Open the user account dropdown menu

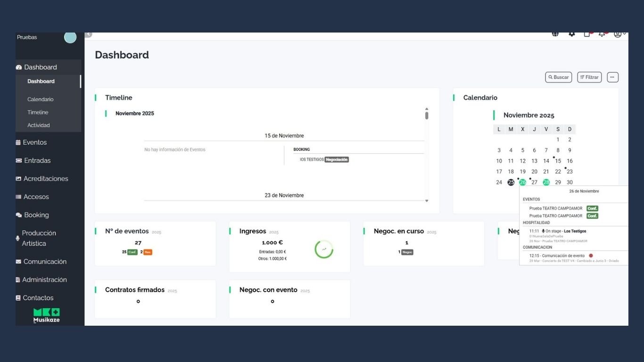[x=619, y=34]
